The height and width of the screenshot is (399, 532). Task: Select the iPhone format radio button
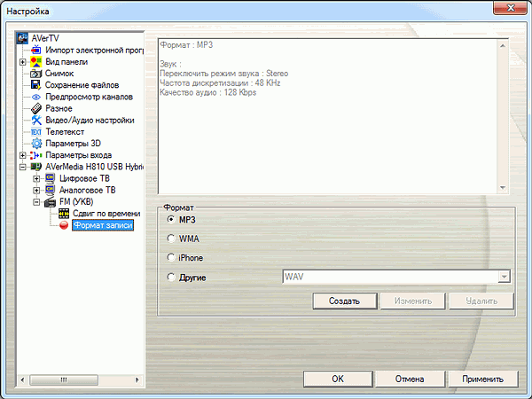pos(171,257)
